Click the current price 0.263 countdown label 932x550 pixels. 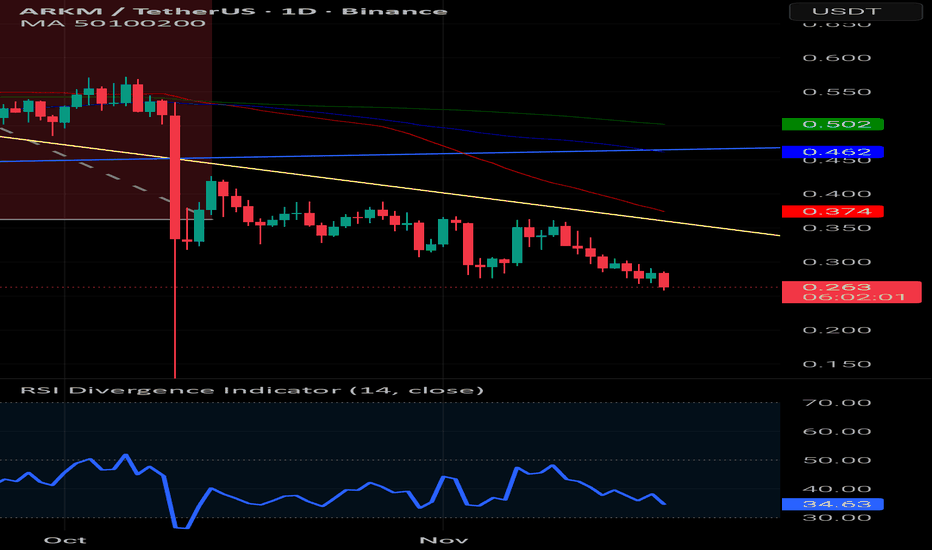[852, 292]
